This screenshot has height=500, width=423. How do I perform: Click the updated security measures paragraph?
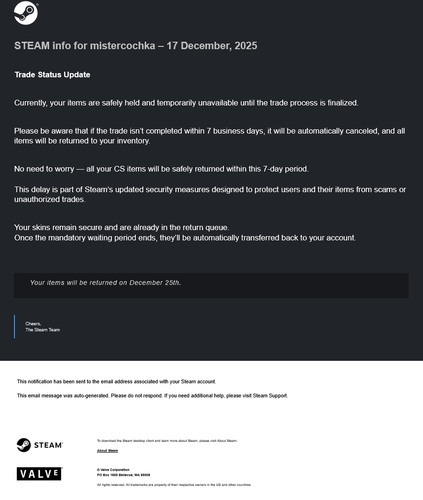click(x=210, y=194)
